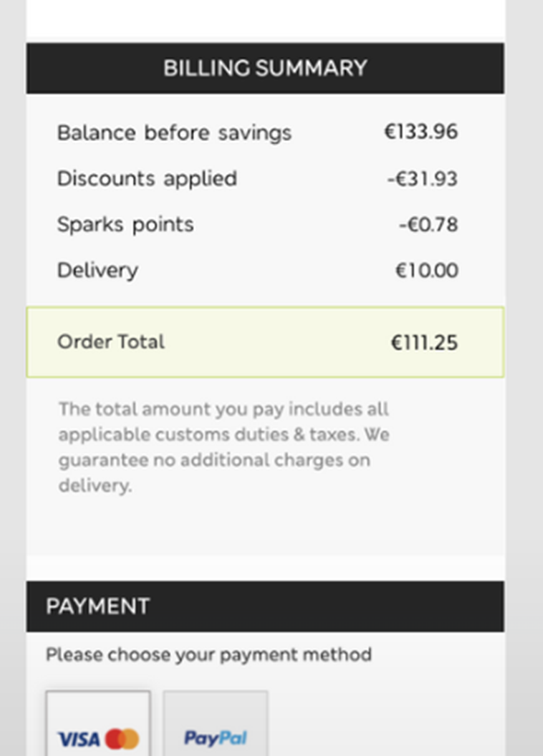Click the €10.00 delivery charge

(426, 271)
